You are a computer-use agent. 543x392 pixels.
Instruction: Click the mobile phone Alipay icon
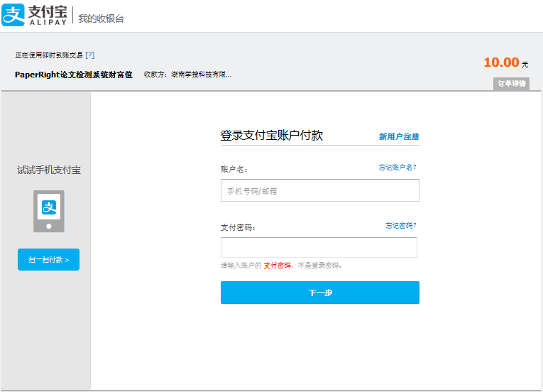click(x=48, y=211)
